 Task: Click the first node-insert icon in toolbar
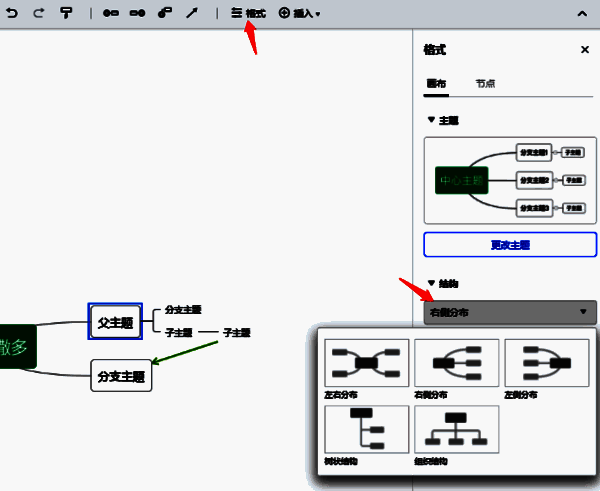click(110, 13)
